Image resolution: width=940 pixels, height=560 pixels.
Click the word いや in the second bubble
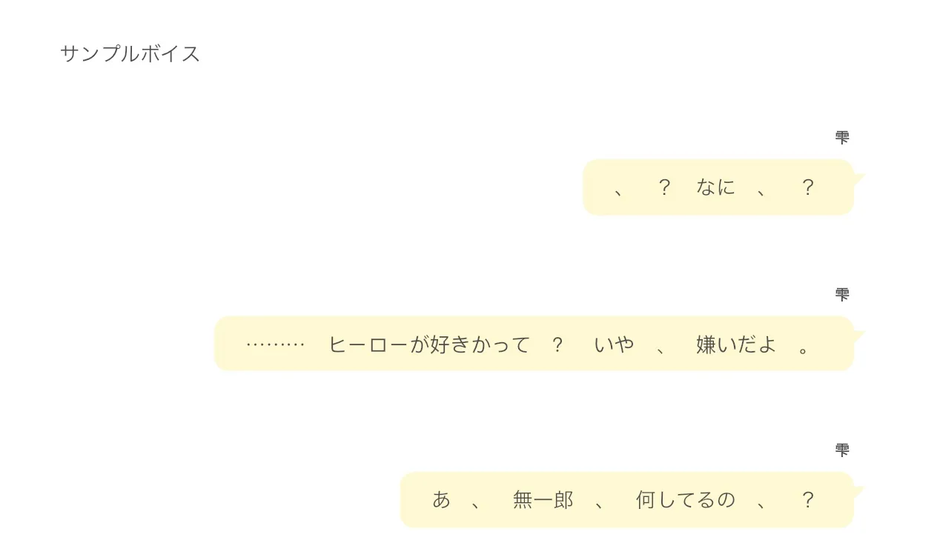tap(614, 344)
